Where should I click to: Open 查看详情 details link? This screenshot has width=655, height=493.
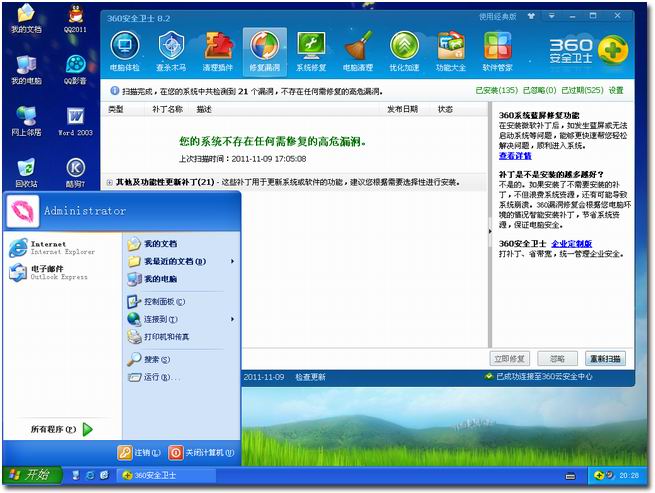(x=515, y=156)
